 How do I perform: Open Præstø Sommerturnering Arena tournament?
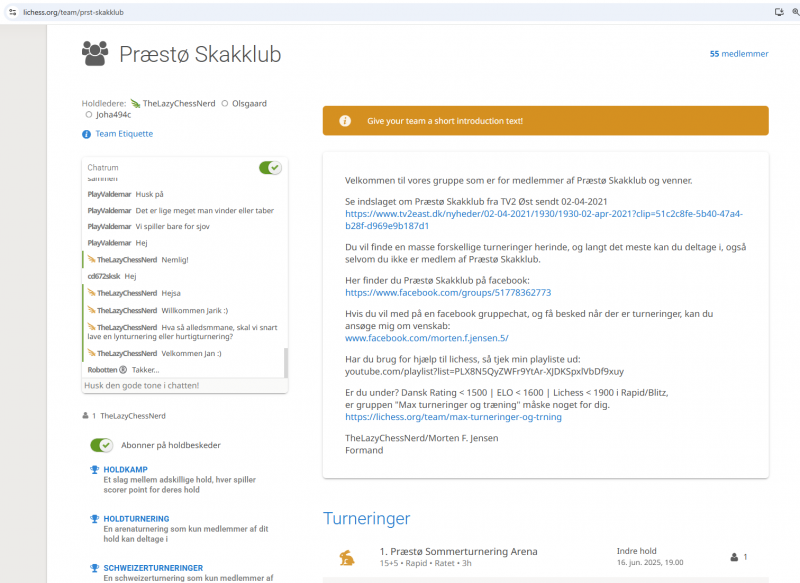[458, 551]
